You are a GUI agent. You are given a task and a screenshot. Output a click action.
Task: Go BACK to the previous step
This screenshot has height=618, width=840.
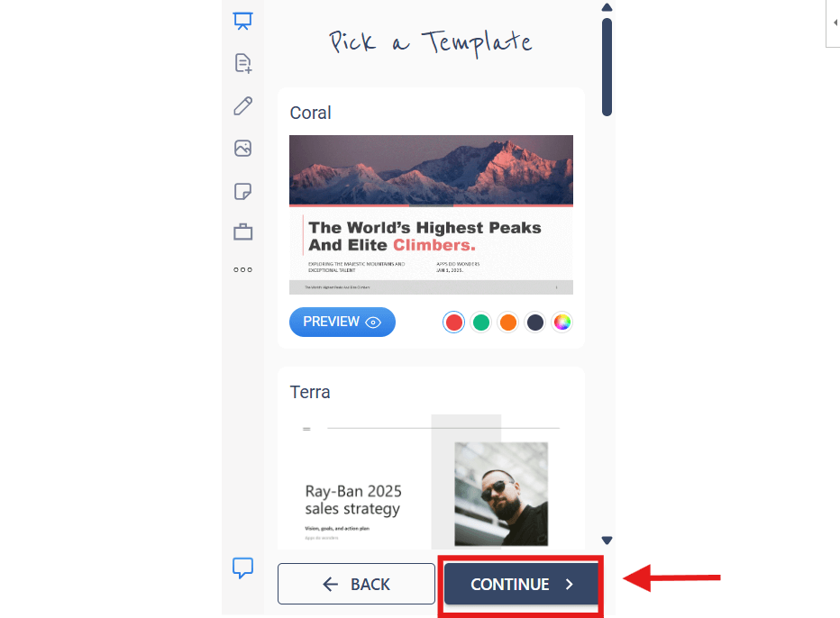[356, 584]
